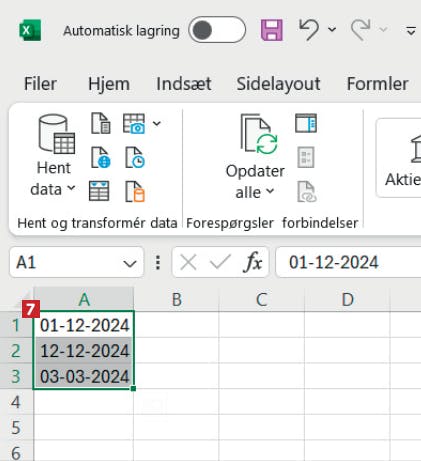Open the Queries & Connections pane icon
Screen dimensions: 421x461
tap(306, 123)
